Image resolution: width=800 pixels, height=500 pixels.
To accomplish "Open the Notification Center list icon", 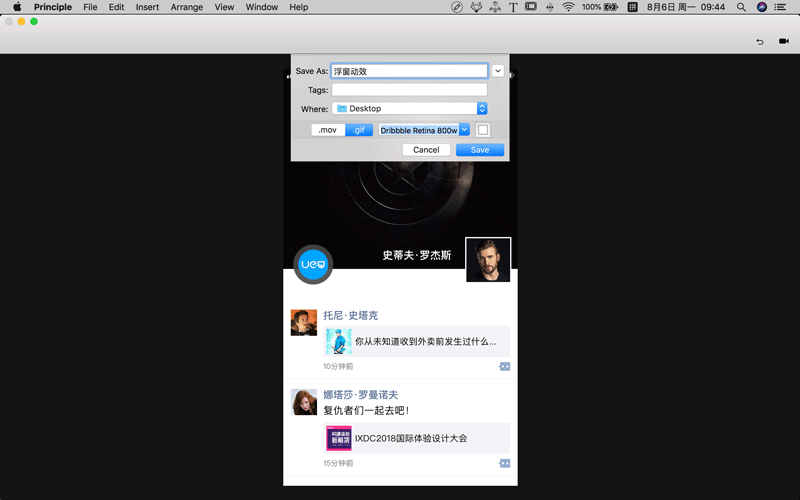I will point(784,7).
